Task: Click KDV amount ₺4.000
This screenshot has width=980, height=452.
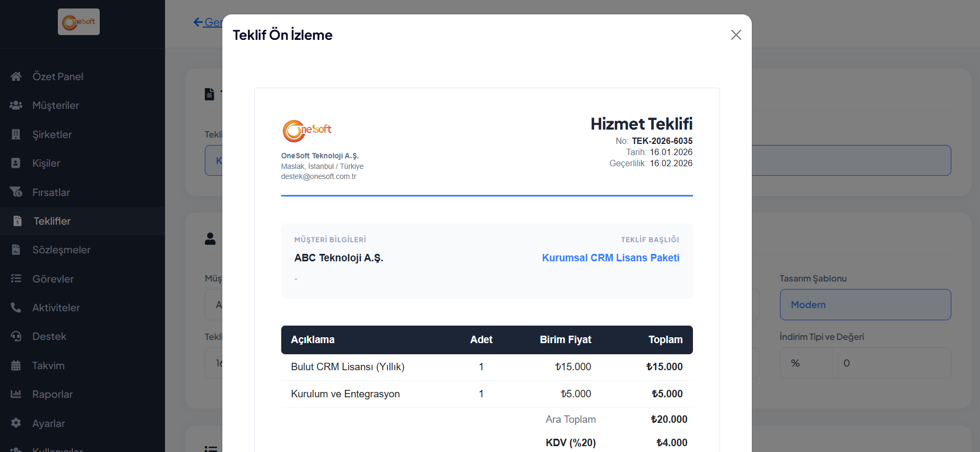Action: click(x=672, y=442)
